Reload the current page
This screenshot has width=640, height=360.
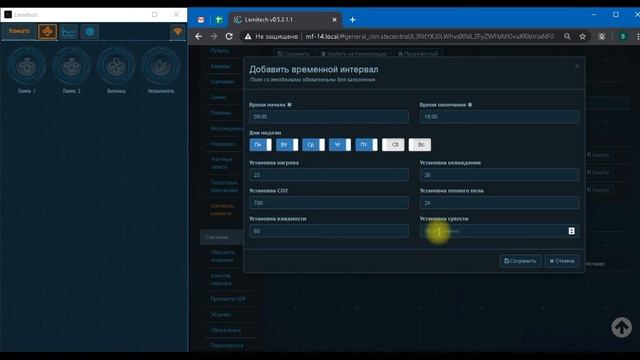click(x=229, y=36)
